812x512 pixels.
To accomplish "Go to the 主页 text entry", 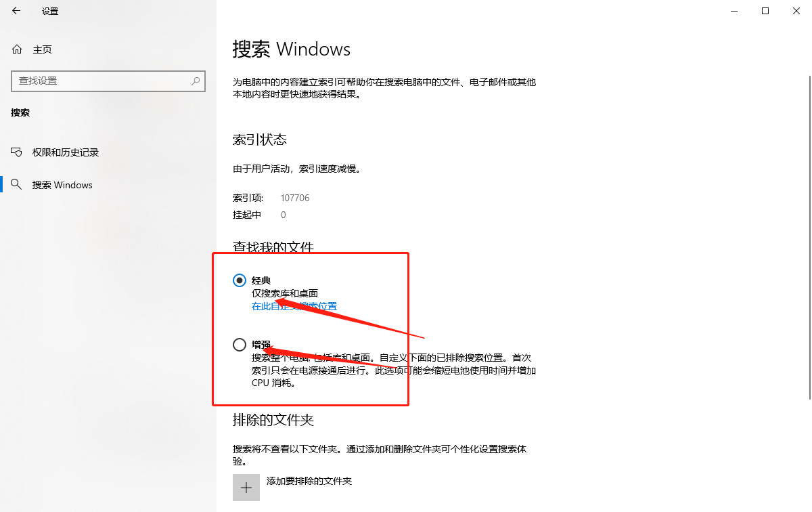I will point(42,49).
